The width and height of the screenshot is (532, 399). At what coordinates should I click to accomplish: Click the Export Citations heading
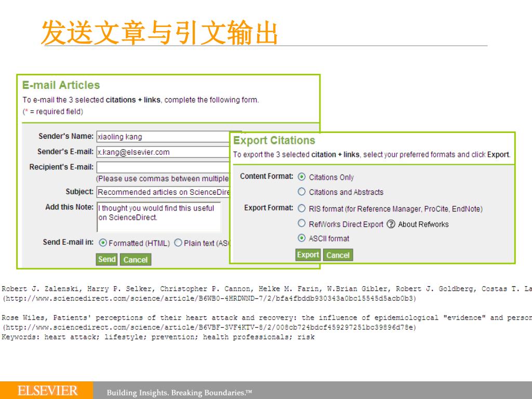[x=274, y=140]
